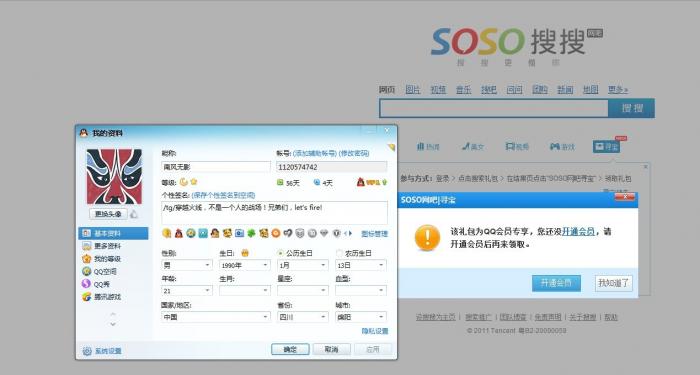
Task: Select the 农历生日 radio button
Action: [339, 253]
